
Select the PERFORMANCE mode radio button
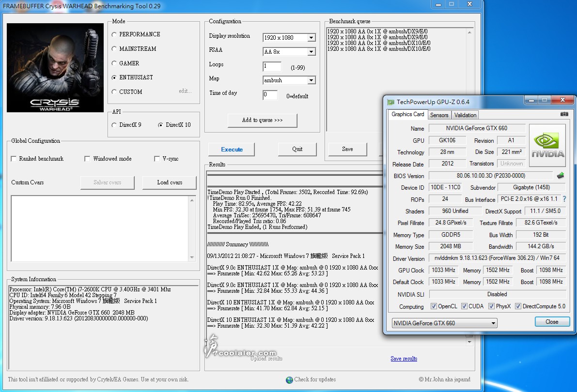coord(114,34)
